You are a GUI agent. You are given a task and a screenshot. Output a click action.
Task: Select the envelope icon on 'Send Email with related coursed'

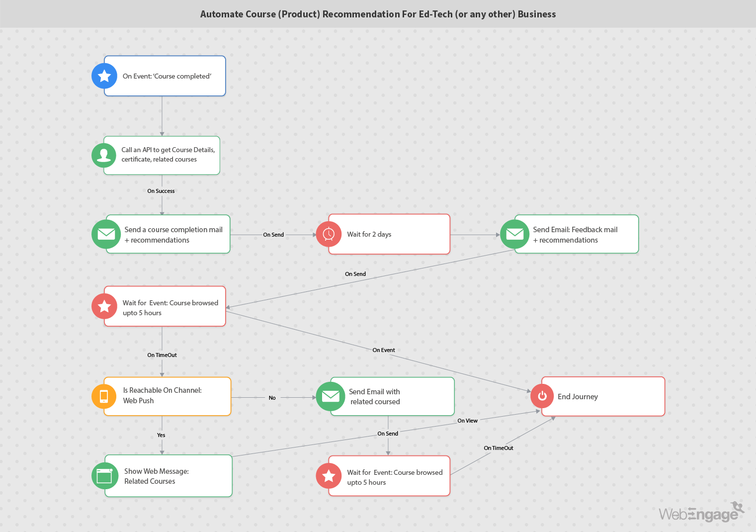[x=331, y=396]
